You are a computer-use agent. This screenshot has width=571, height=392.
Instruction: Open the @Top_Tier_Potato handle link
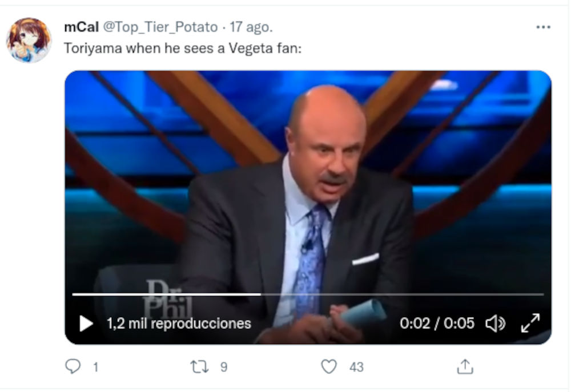tap(160, 27)
